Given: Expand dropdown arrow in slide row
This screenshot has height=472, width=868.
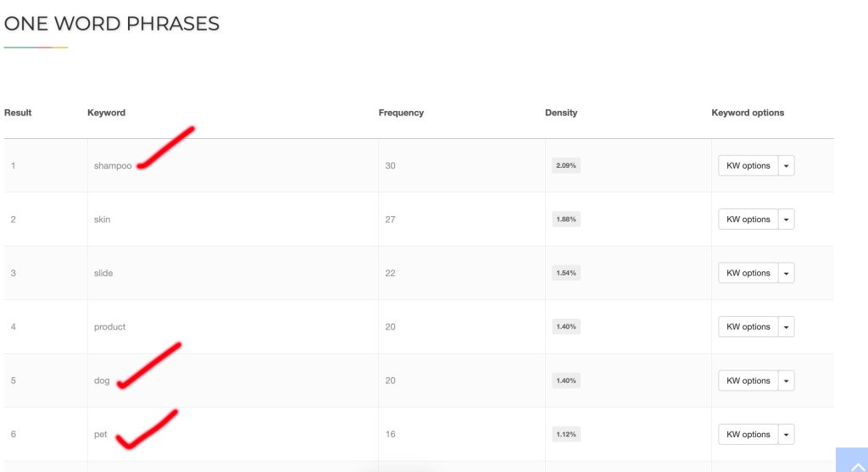Looking at the screenshot, I should click(x=787, y=273).
